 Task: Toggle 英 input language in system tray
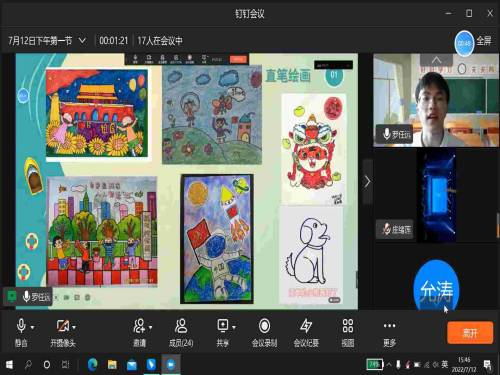[x=445, y=364]
